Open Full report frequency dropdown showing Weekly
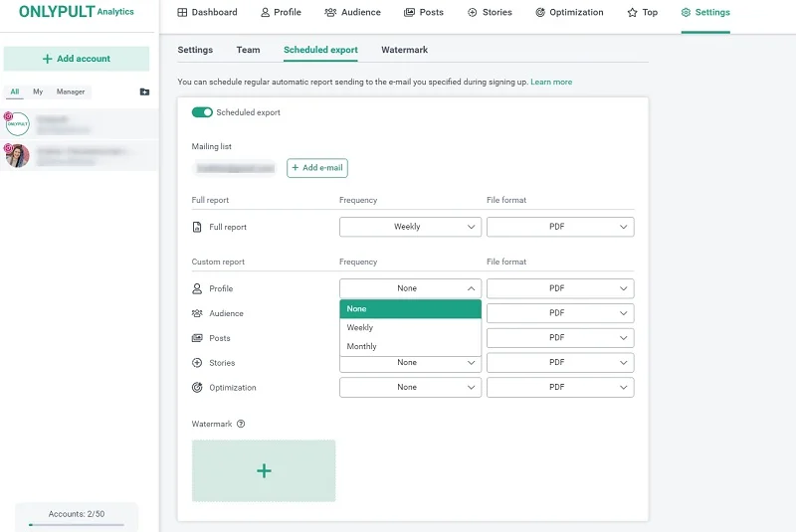Viewport: 796px width, 532px height. point(410,227)
